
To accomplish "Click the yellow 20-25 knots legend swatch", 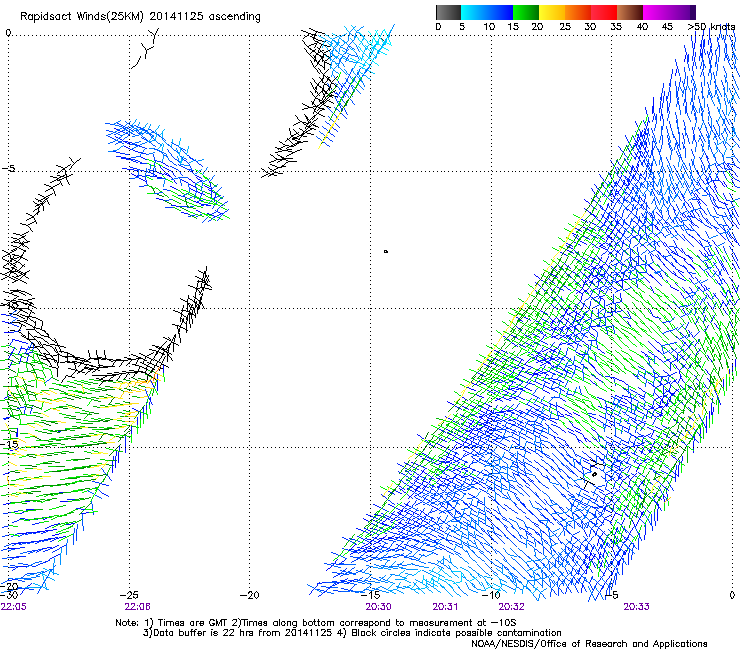I will [552, 12].
